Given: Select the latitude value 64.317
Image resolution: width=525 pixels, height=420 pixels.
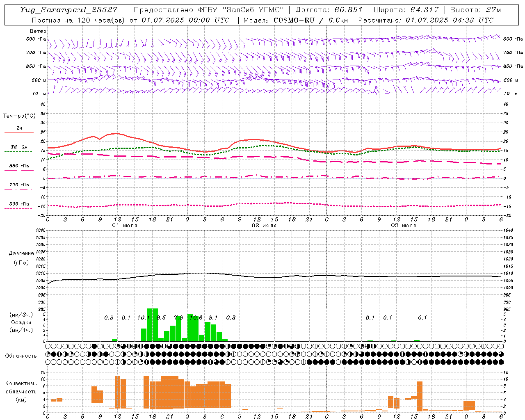Looking at the screenshot, I should click(x=425, y=10).
